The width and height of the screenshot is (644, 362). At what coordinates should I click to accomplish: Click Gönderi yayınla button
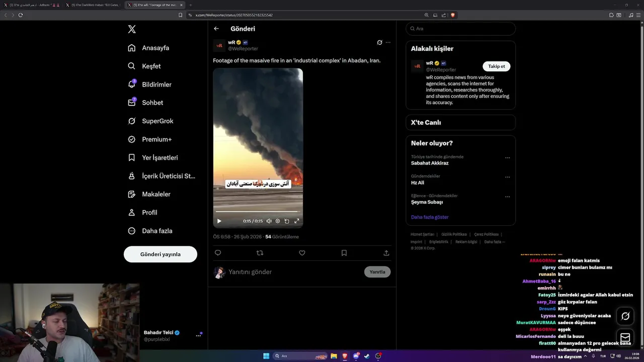pos(160,254)
